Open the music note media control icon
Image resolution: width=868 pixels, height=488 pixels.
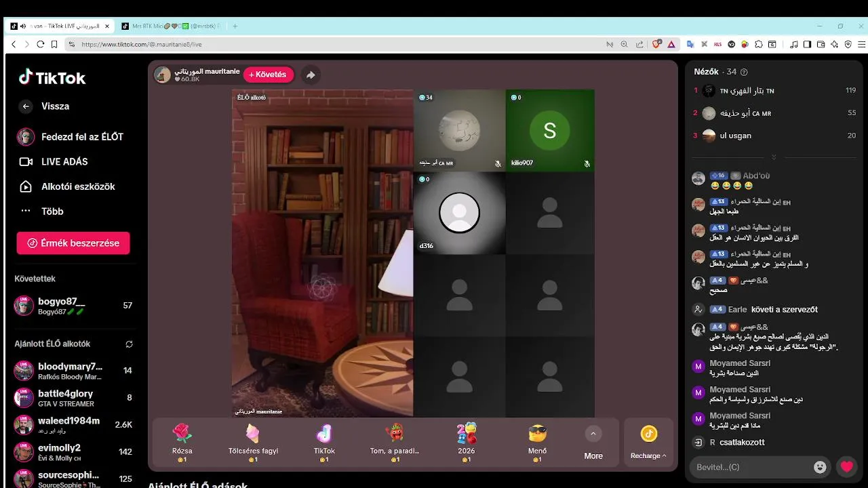click(794, 44)
